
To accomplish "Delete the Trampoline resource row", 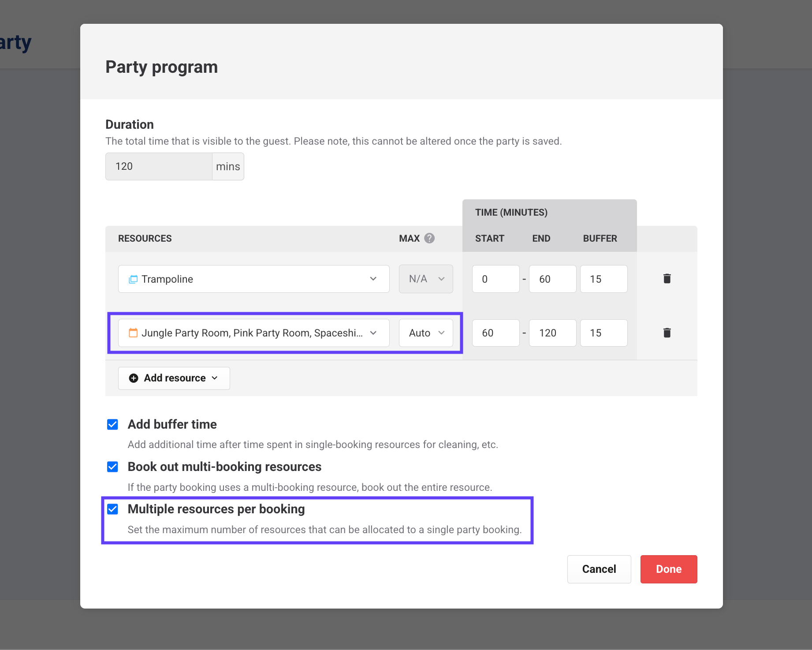I will (667, 279).
